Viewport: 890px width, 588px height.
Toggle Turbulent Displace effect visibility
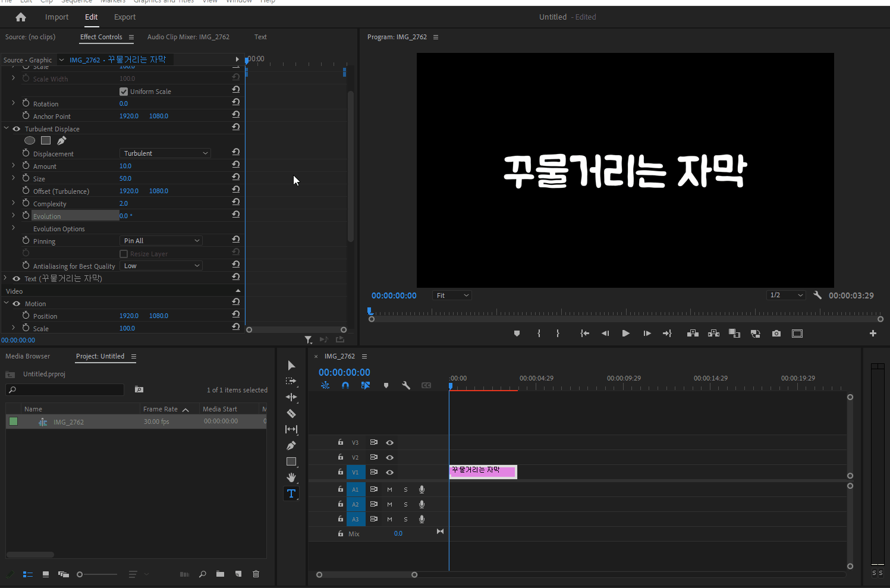(x=16, y=129)
